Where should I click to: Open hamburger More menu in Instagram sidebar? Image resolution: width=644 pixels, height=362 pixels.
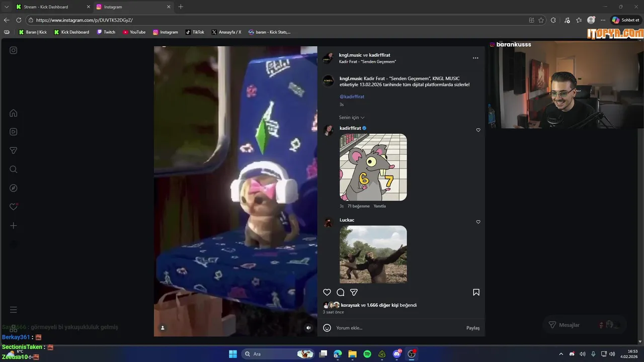14,310
